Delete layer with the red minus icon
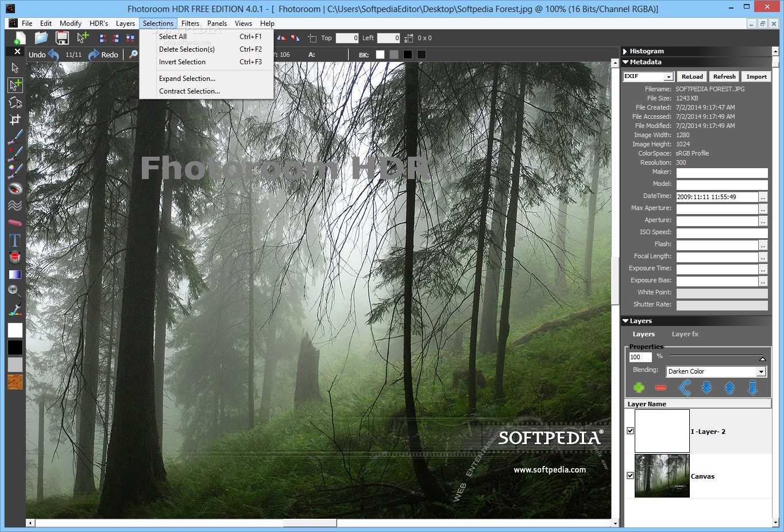784x532 pixels. coord(661,388)
